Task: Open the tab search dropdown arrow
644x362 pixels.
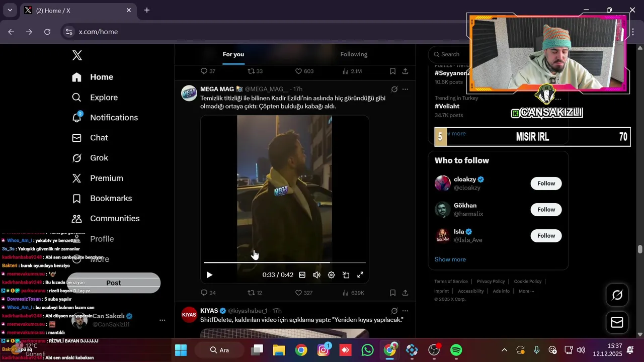Action: [x=10, y=10]
